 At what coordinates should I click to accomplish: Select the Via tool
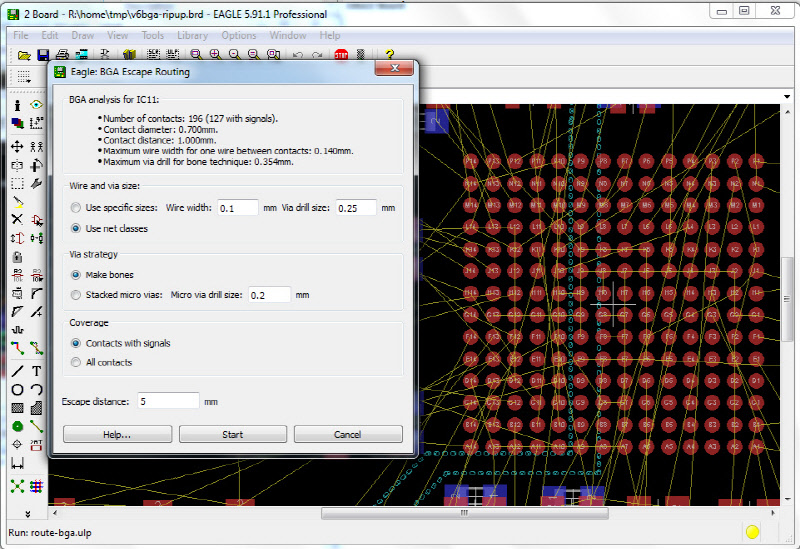coord(17,426)
